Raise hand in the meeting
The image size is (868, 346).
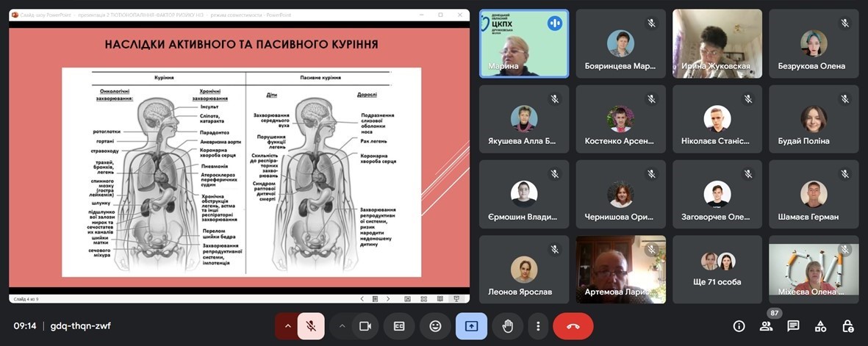point(507,326)
